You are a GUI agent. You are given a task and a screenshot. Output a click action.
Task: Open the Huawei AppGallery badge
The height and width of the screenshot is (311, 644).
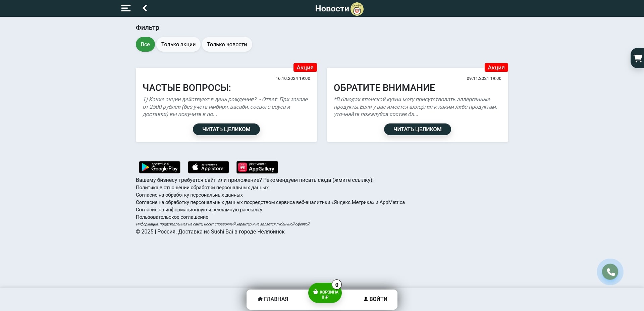point(257,167)
